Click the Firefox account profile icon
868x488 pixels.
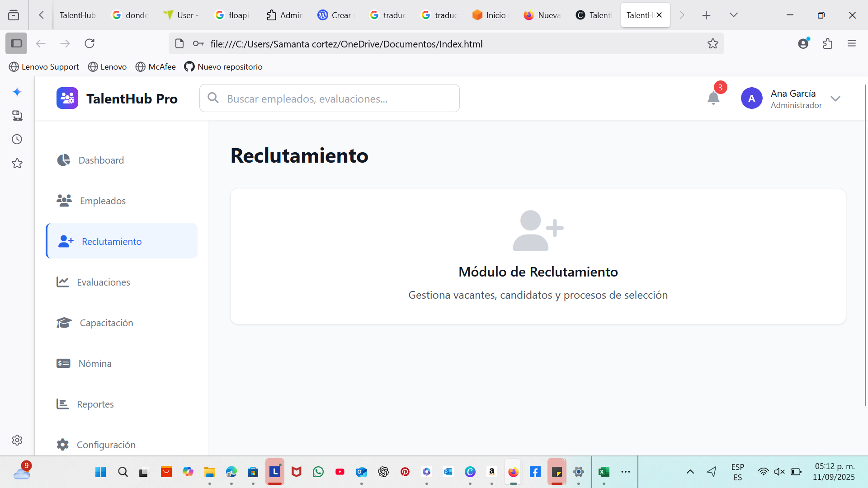[803, 44]
